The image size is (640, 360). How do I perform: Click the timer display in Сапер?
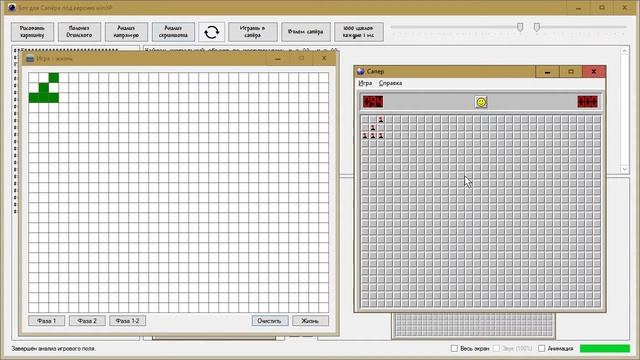[588, 102]
